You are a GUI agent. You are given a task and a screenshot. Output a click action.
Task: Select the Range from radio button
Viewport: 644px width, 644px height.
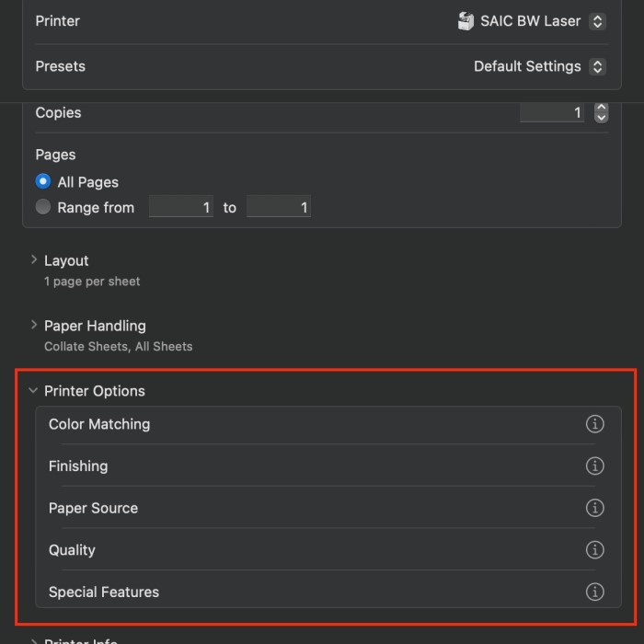point(43,207)
